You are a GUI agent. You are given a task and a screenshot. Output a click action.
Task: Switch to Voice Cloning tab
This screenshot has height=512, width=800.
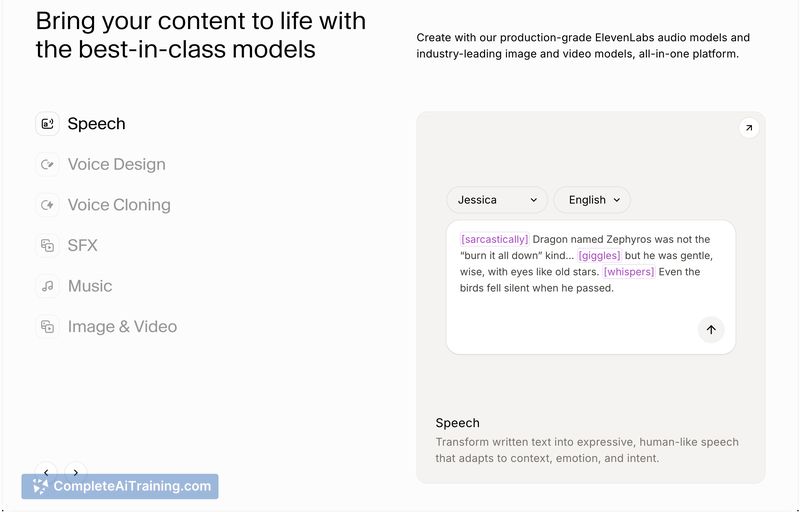point(119,205)
